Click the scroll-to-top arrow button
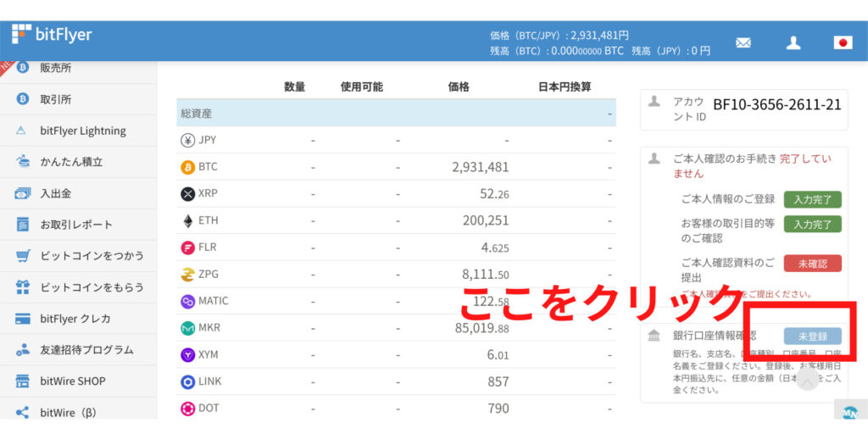Screen dimensions: 868x434 pyautogui.click(x=808, y=381)
